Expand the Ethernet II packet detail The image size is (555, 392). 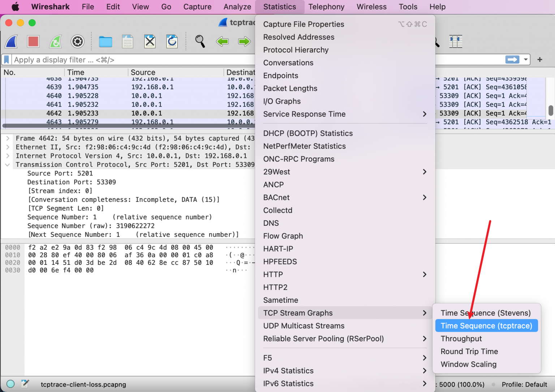pos(8,147)
